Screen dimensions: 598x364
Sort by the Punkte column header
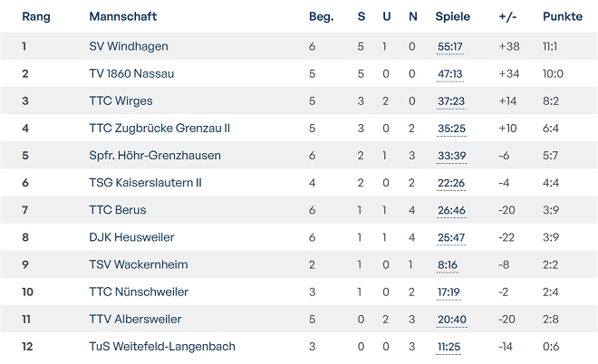(563, 16)
